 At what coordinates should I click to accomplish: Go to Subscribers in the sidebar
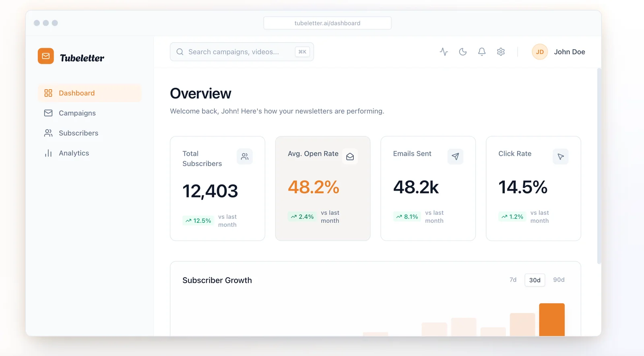[x=78, y=133]
